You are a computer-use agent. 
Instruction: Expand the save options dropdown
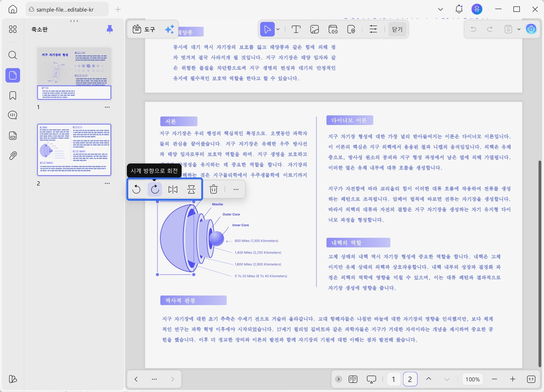(x=519, y=29)
